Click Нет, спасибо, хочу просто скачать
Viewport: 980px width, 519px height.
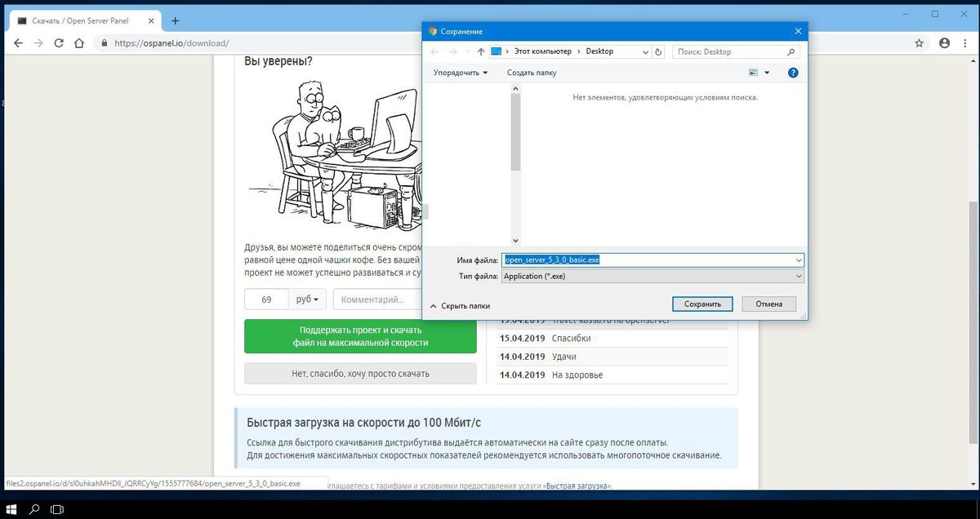point(360,374)
